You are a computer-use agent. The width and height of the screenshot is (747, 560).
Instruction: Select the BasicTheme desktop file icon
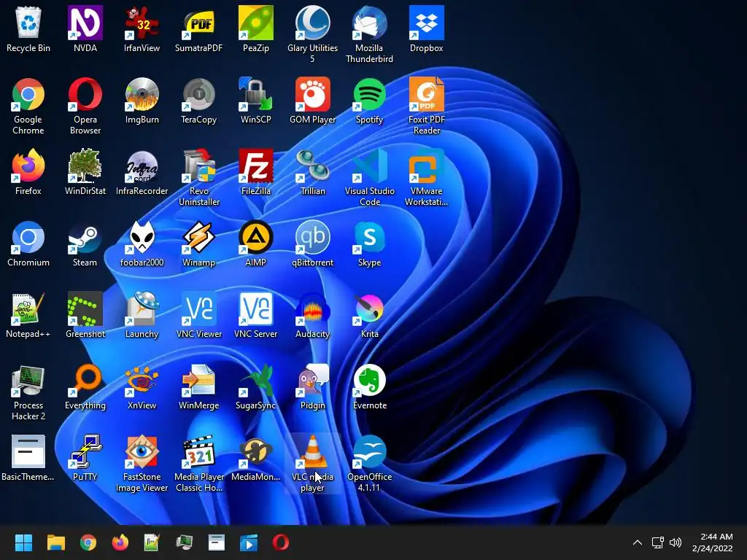(28, 451)
